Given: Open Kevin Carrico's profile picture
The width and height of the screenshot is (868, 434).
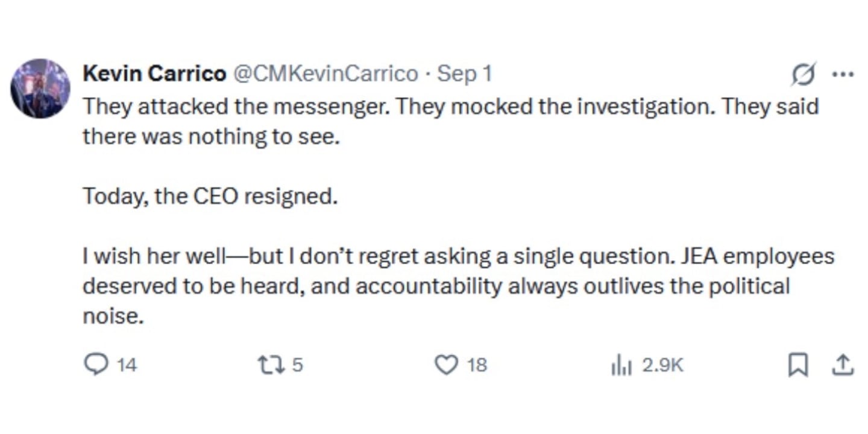Looking at the screenshot, I should pyautogui.click(x=40, y=89).
